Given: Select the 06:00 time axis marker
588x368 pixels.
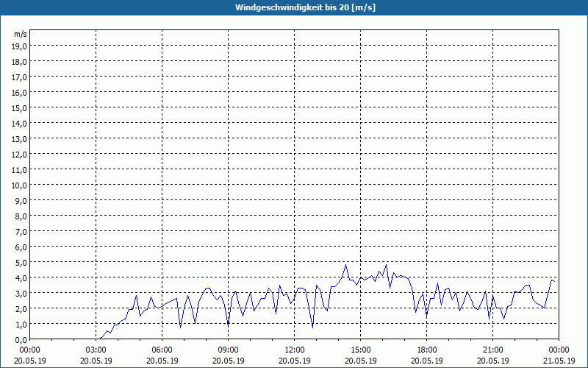Looking at the screenshot, I should point(162,350).
